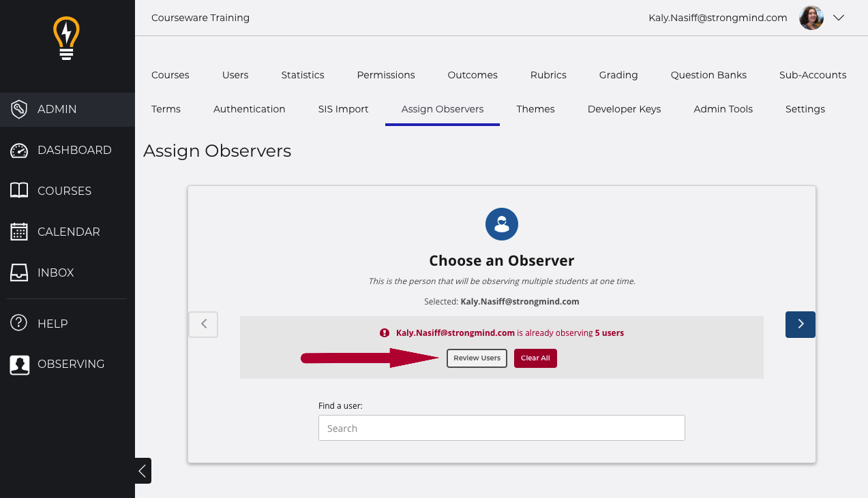Collapse the sidebar with the arrow tab
Screen dimensions: 868x498
(143, 471)
